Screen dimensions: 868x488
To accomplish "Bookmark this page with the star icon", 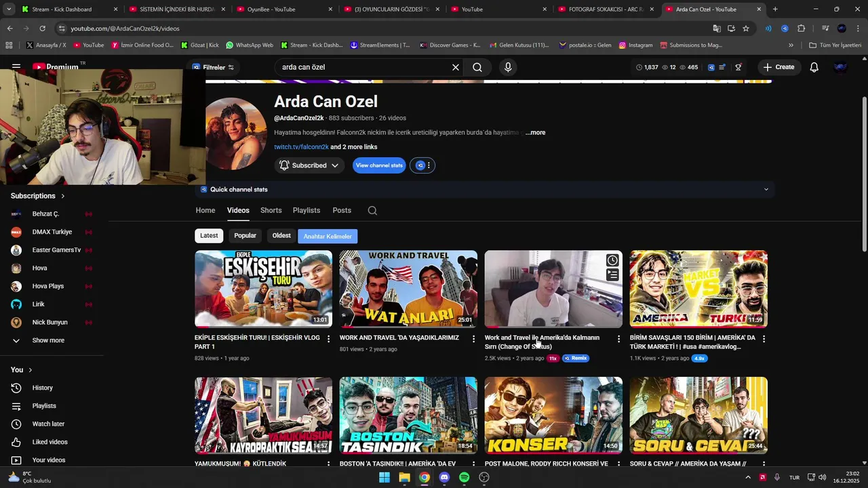I will coord(746,28).
